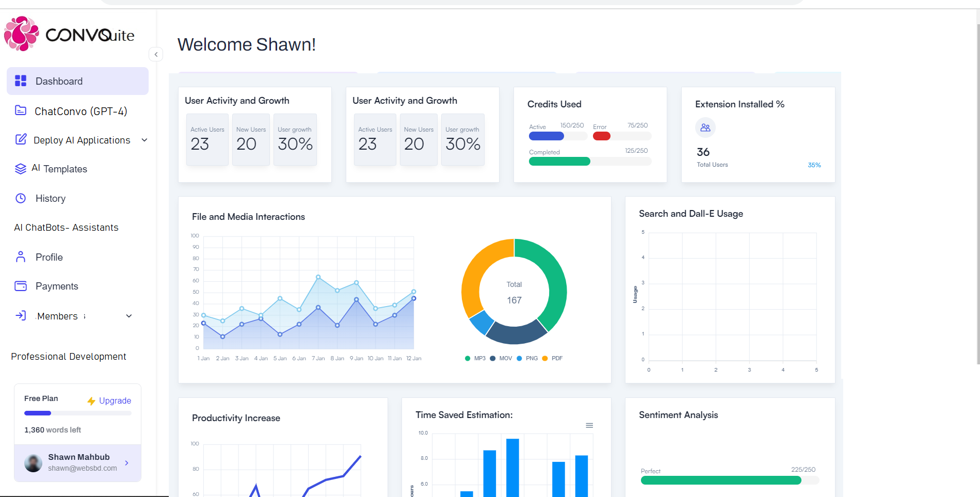Click the Active credits progress bar
Screen dimensions: 980x497
558,136
